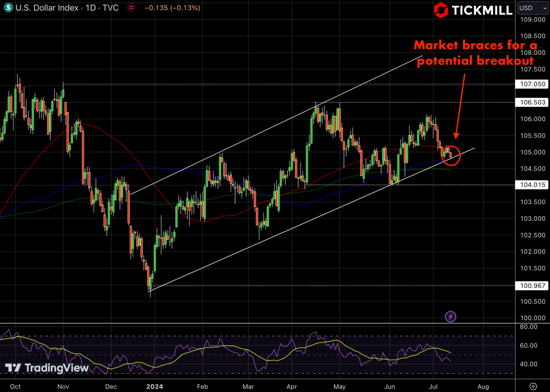Click the Dec label on time axis
Screen dimensions: 550x392
111,386
